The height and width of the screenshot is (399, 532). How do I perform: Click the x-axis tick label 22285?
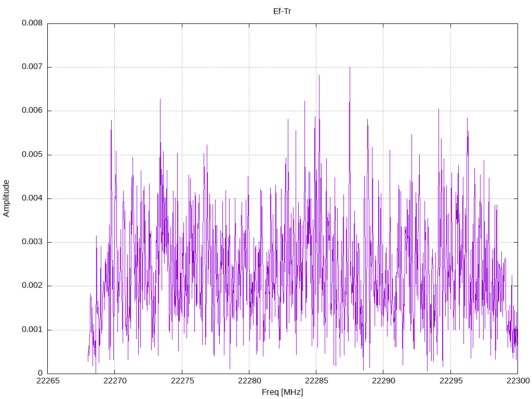(316, 381)
